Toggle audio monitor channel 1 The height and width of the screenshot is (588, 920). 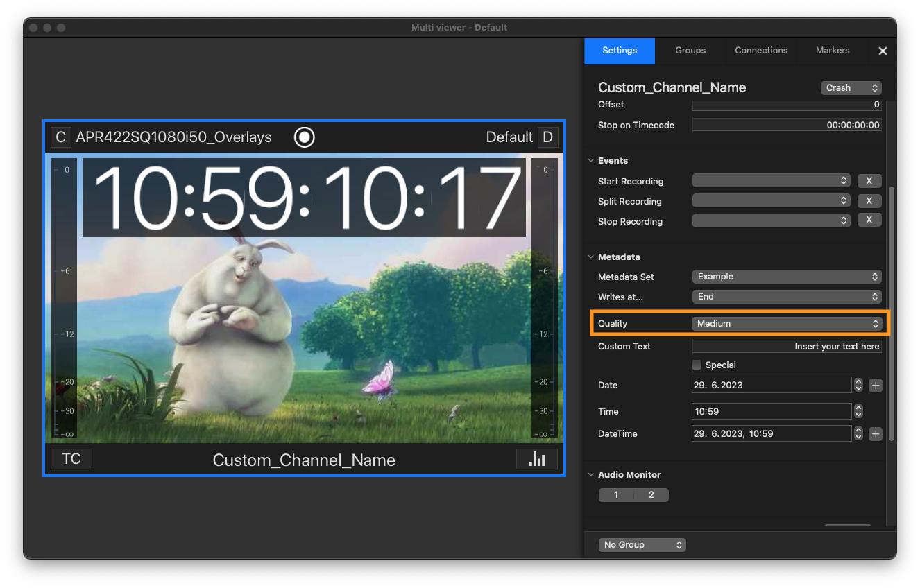615,495
